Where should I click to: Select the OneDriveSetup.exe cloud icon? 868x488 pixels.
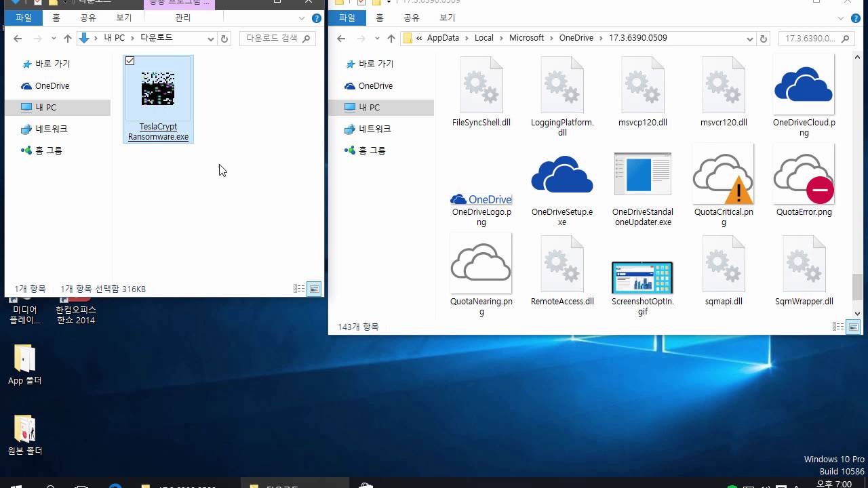pyautogui.click(x=562, y=174)
